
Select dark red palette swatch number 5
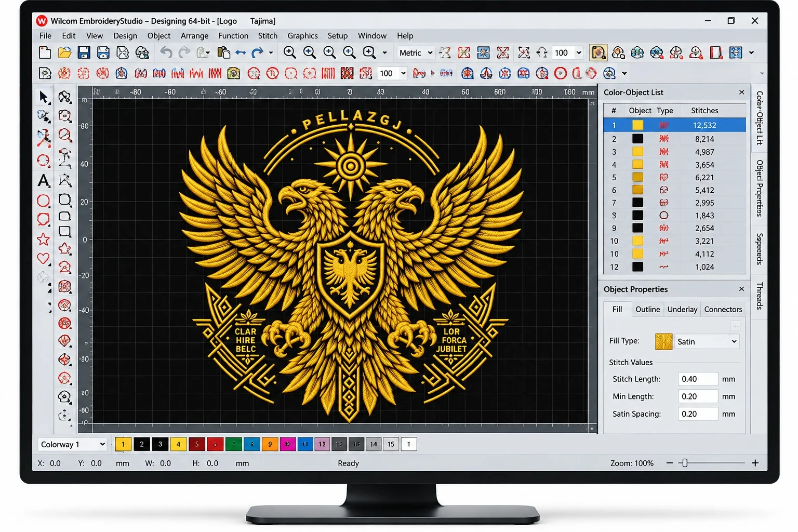tap(196, 444)
